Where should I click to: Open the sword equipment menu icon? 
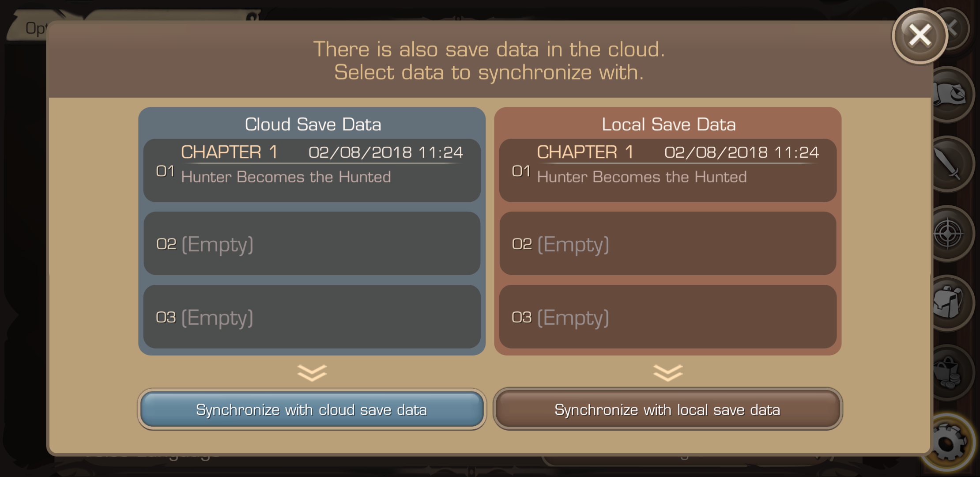(950, 164)
